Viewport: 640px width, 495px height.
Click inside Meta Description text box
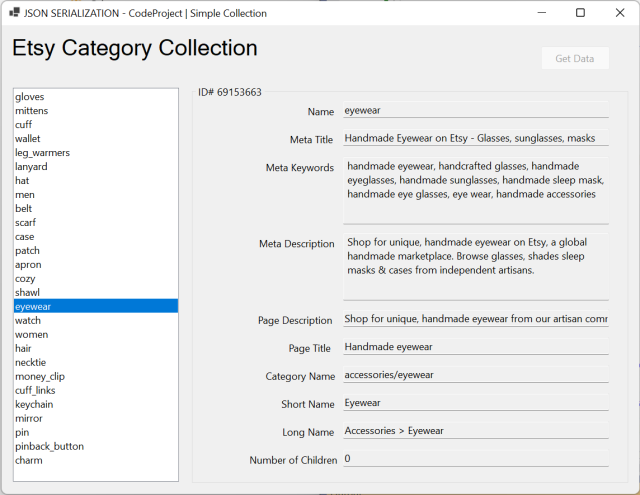pyautogui.click(x=476, y=267)
